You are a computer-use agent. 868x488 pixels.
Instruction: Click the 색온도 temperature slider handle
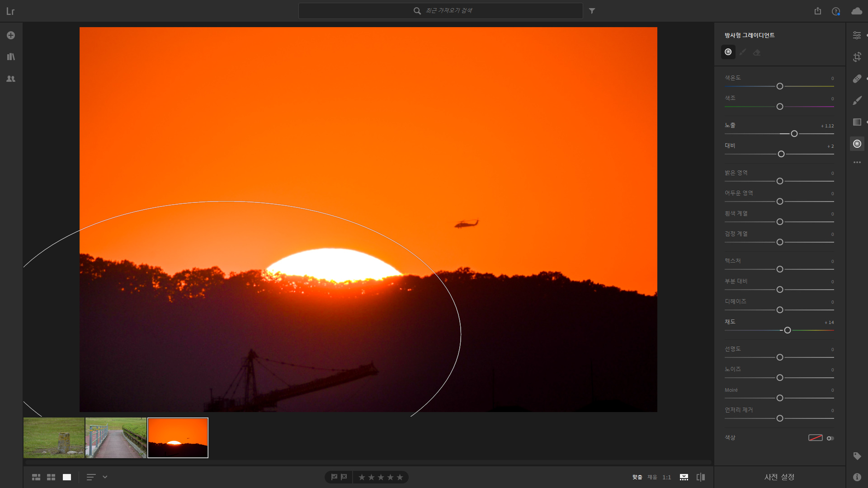tap(780, 86)
